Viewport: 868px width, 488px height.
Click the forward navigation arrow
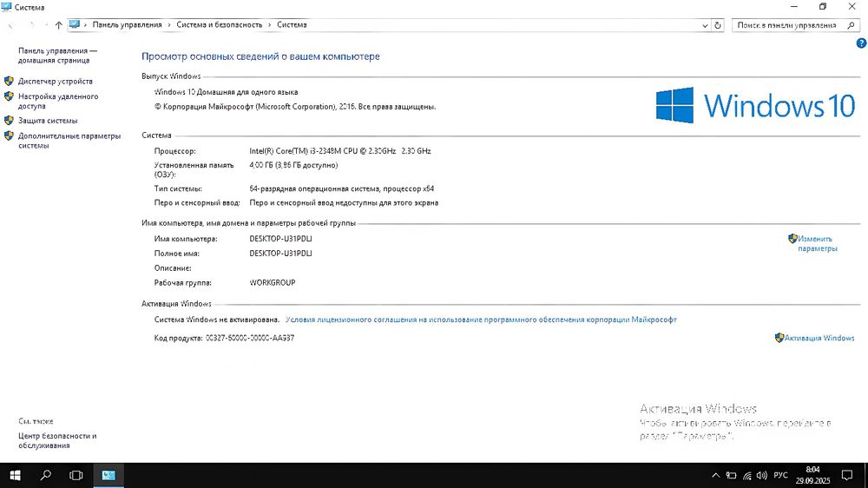tap(31, 25)
